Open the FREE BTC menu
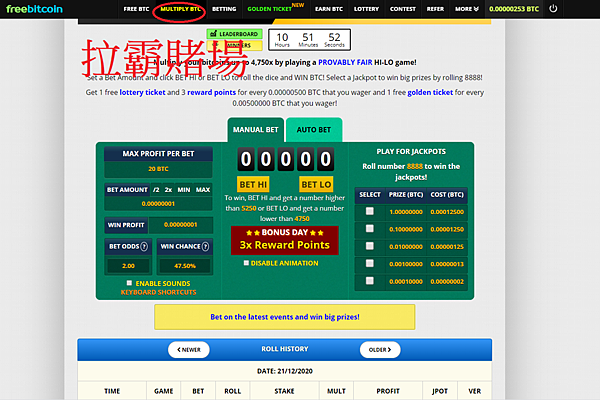600x400 pixels. click(x=136, y=9)
